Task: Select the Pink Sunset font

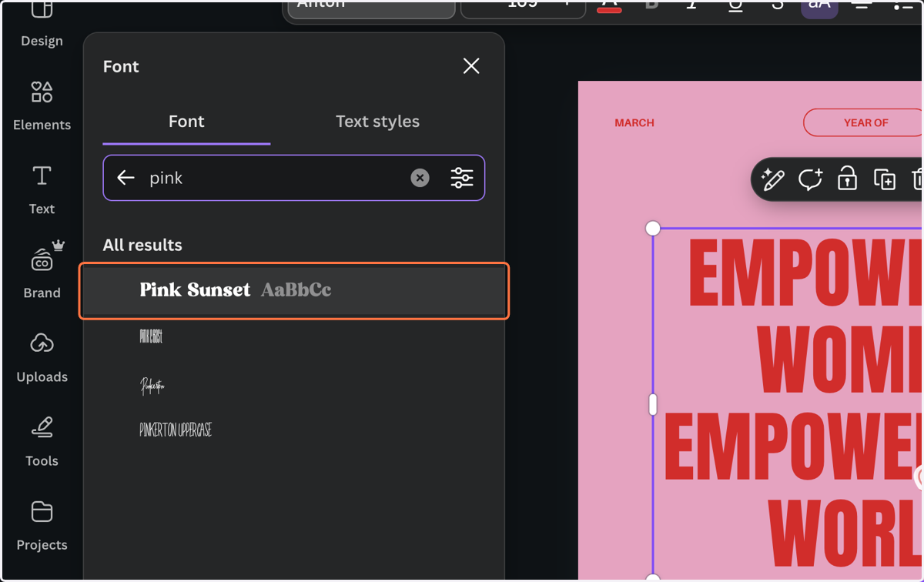Action: (x=294, y=290)
